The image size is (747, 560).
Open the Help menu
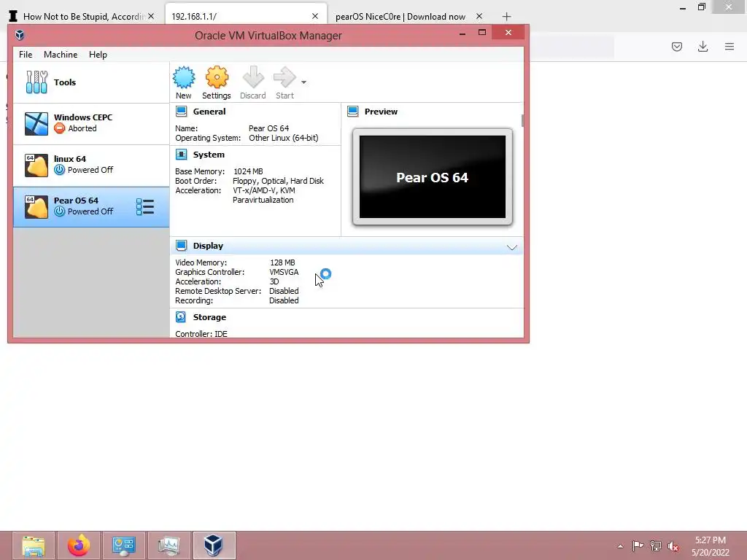pos(98,54)
